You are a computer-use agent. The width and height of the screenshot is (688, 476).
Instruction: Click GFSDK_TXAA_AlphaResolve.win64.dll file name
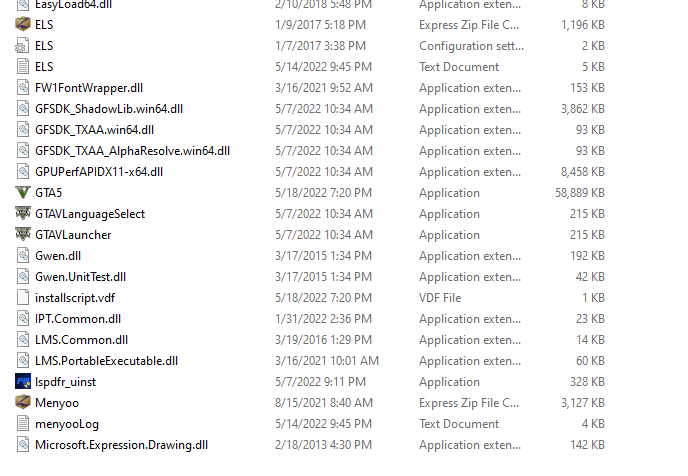pyautogui.click(x=133, y=151)
